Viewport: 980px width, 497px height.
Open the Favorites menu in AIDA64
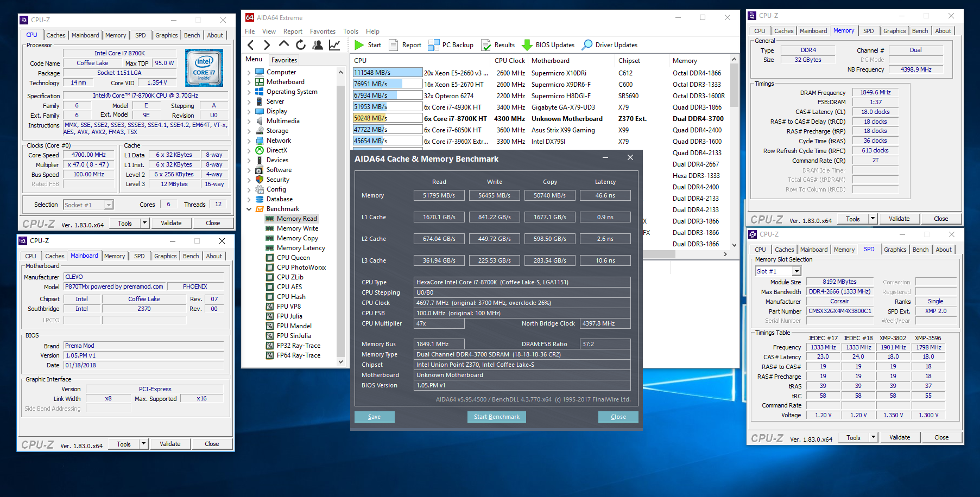pyautogui.click(x=323, y=31)
